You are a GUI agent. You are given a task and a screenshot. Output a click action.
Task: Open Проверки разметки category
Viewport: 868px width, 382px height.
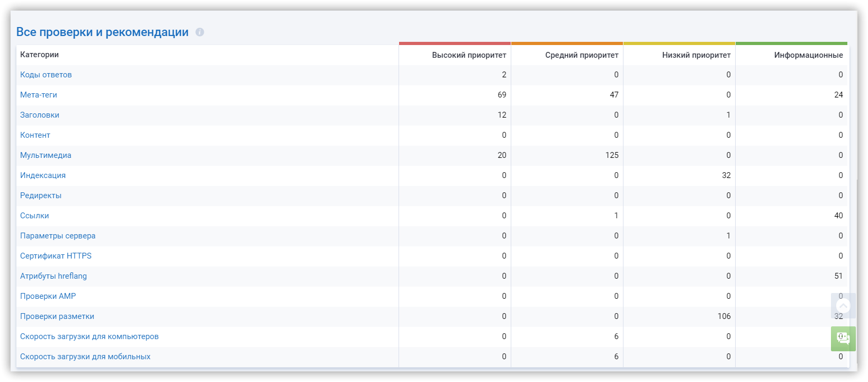[x=57, y=316]
